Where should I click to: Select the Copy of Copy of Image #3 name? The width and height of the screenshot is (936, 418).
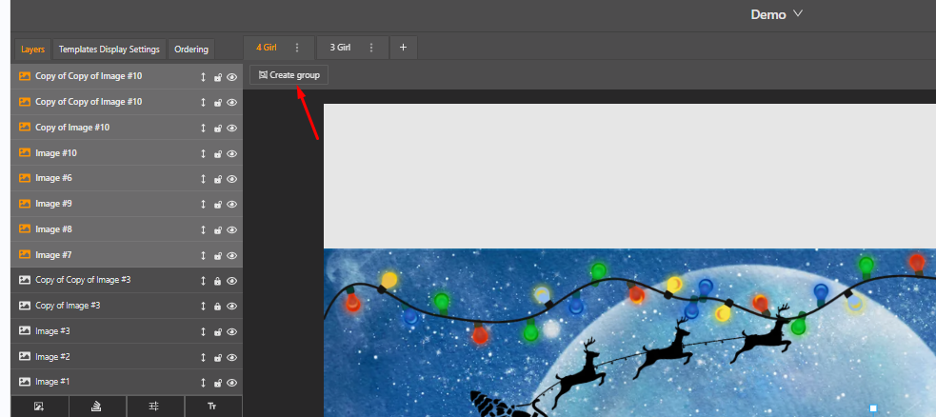click(83, 279)
